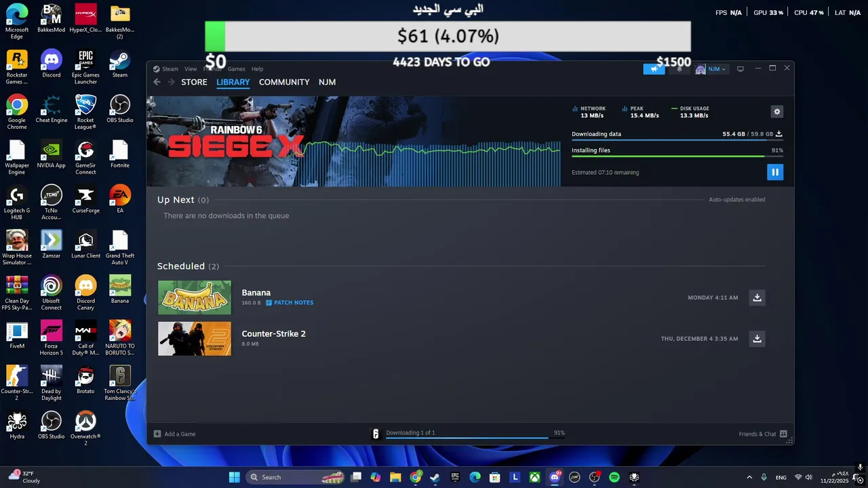Open Discord desktop shortcut

click(52, 64)
